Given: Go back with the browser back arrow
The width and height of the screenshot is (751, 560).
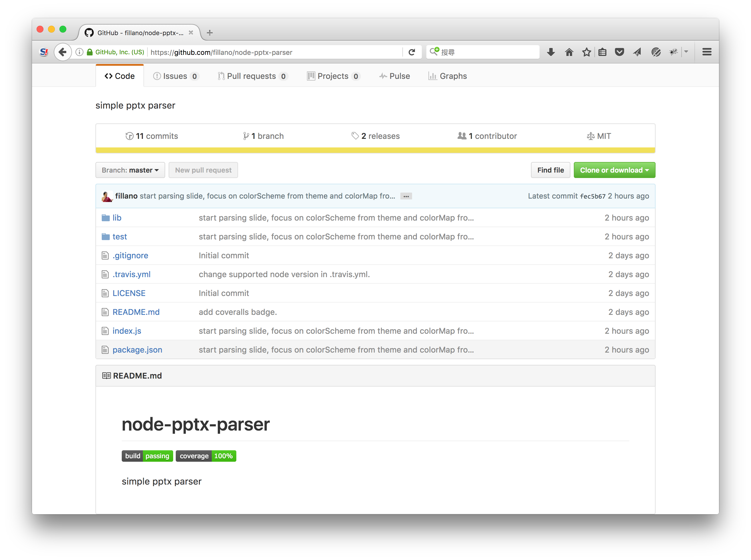Looking at the screenshot, I should click(x=62, y=52).
